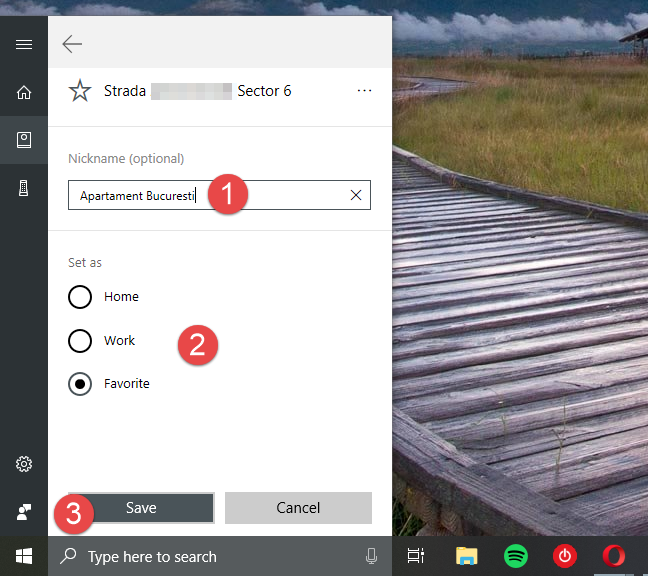Open File Explorer from the taskbar

coord(466,556)
